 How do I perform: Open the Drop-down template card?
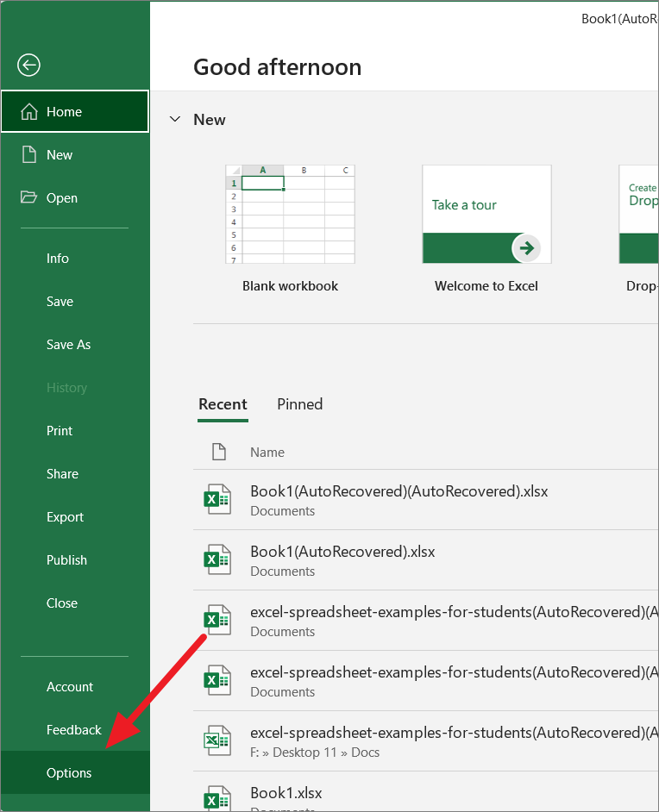click(639, 215)
